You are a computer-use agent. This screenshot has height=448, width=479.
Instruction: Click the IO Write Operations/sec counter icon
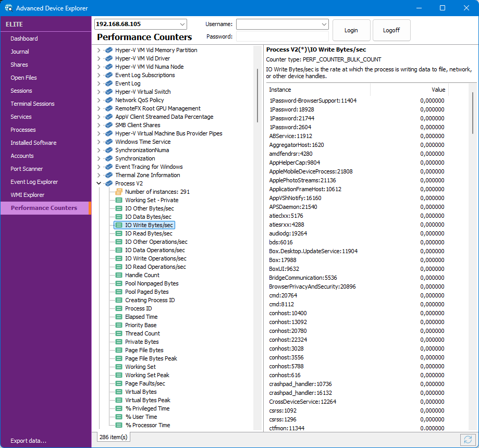[x=119, y=258]
